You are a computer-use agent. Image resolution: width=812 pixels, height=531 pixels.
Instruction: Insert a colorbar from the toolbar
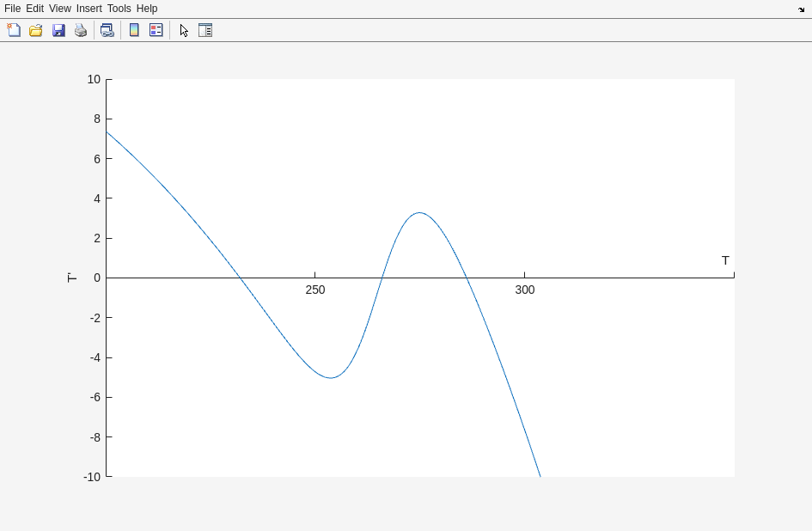(134, 30)
